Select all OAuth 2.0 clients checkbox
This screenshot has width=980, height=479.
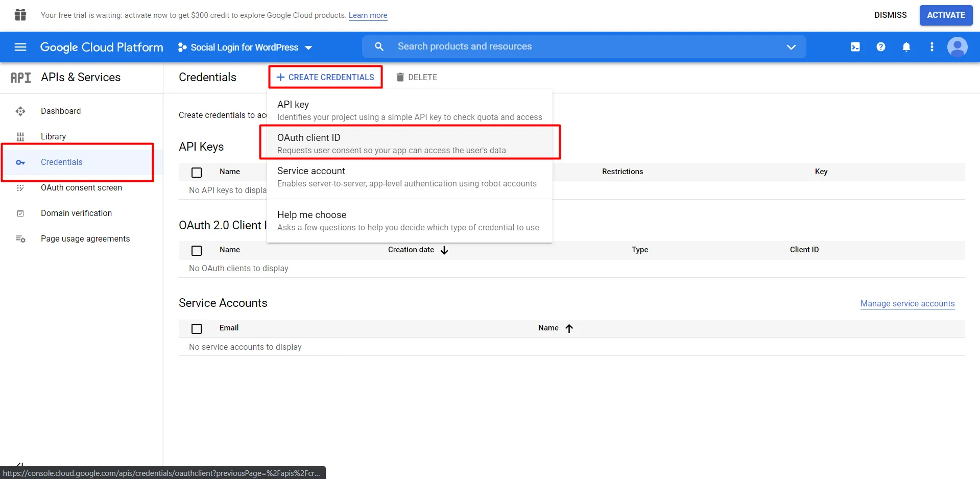click(197, 251)
